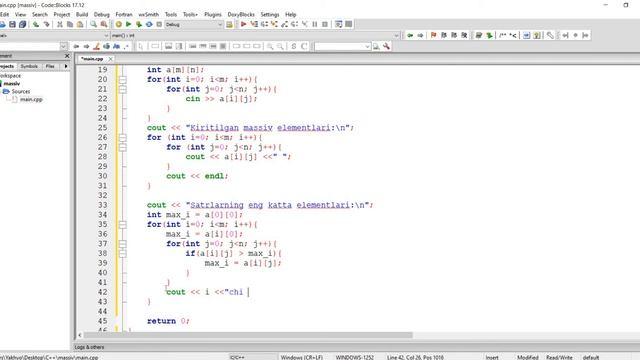This screenshot has height=360, width=640.
Task: Open the Project menu
Action: click(62, 14)
